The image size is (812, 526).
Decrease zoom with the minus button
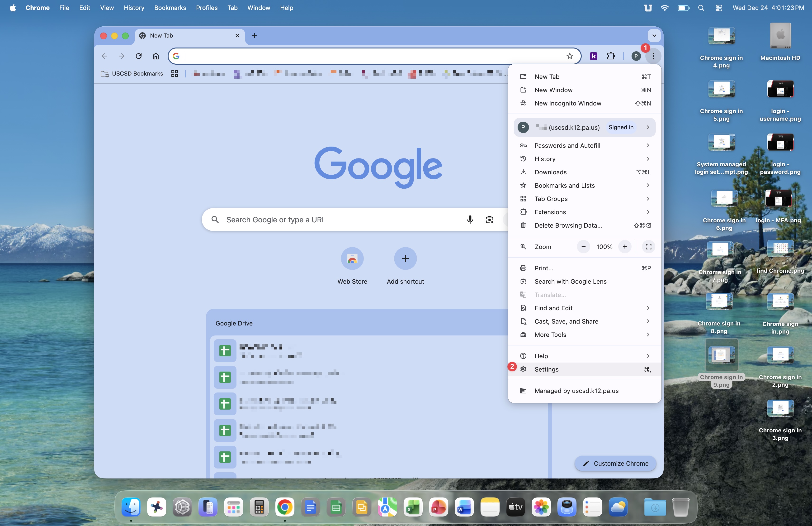[583, 246]
